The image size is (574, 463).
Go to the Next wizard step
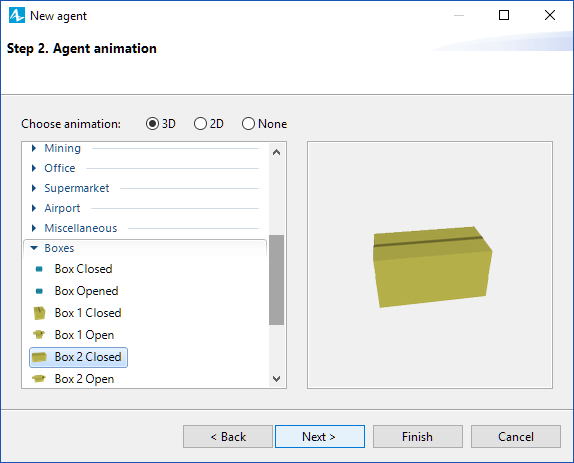point(320,436)
